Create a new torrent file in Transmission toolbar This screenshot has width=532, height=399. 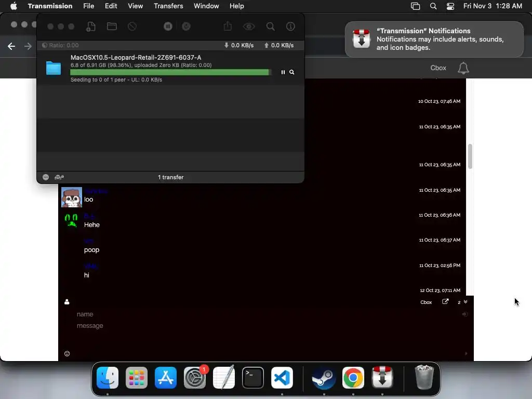pyautogui.click(x=90, y=26)
